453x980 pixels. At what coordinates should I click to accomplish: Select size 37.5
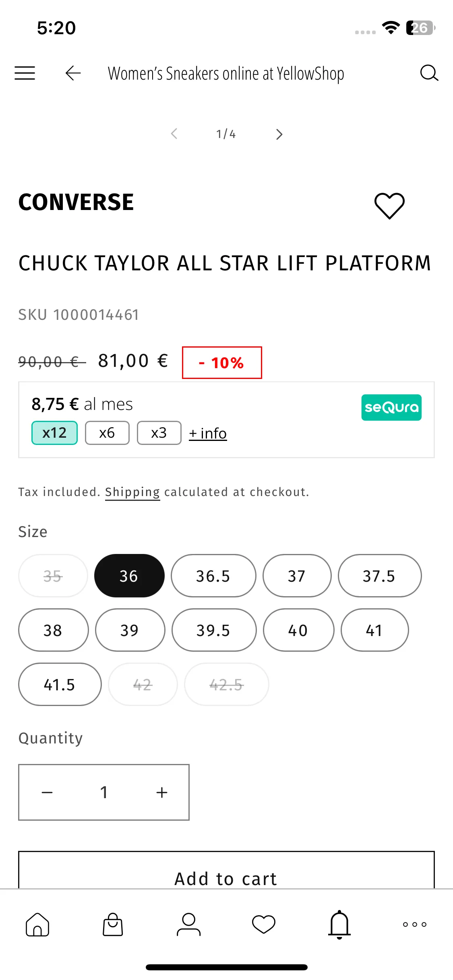[380, 576]
